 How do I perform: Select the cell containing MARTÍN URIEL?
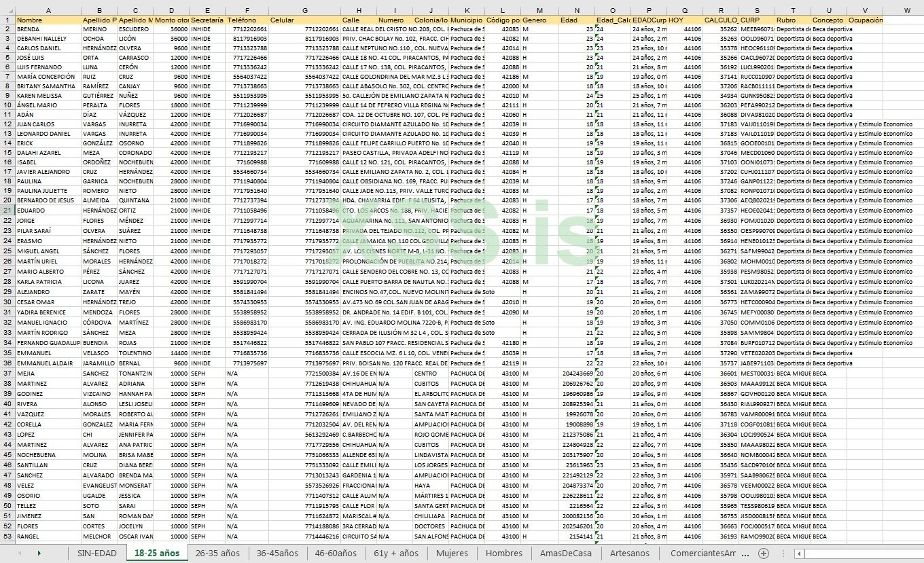point(48,261)
